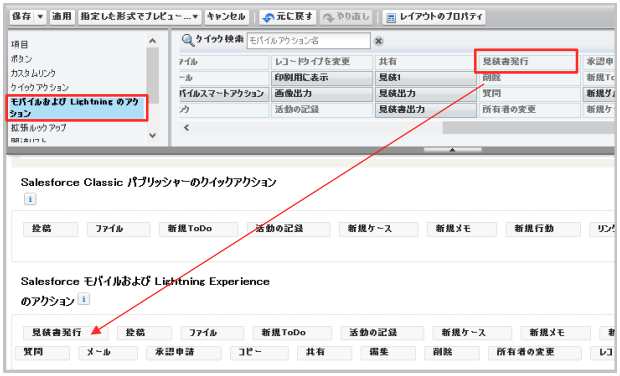
Task: Click 新規ケース in Lightning actions section
Action: point(472,333)
